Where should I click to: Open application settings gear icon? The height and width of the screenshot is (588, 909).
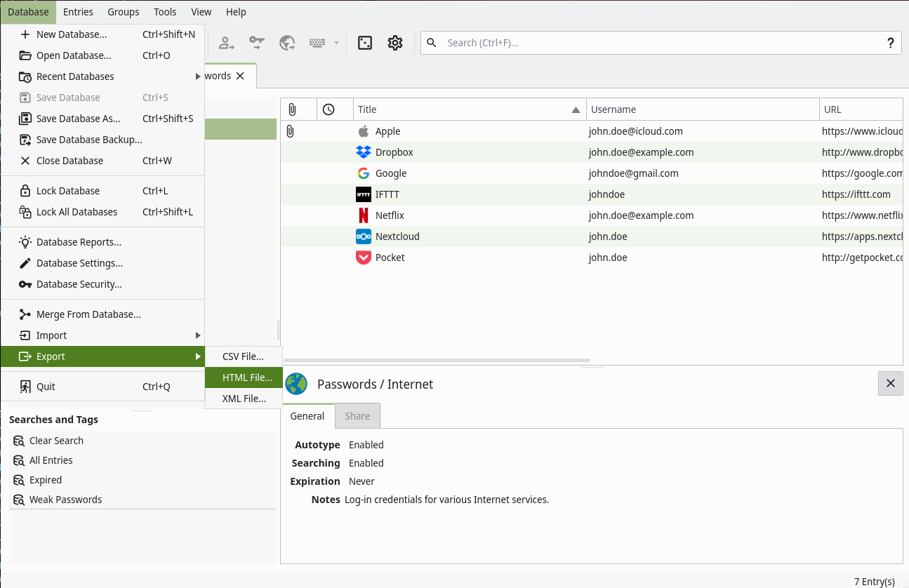pos(395,43)
